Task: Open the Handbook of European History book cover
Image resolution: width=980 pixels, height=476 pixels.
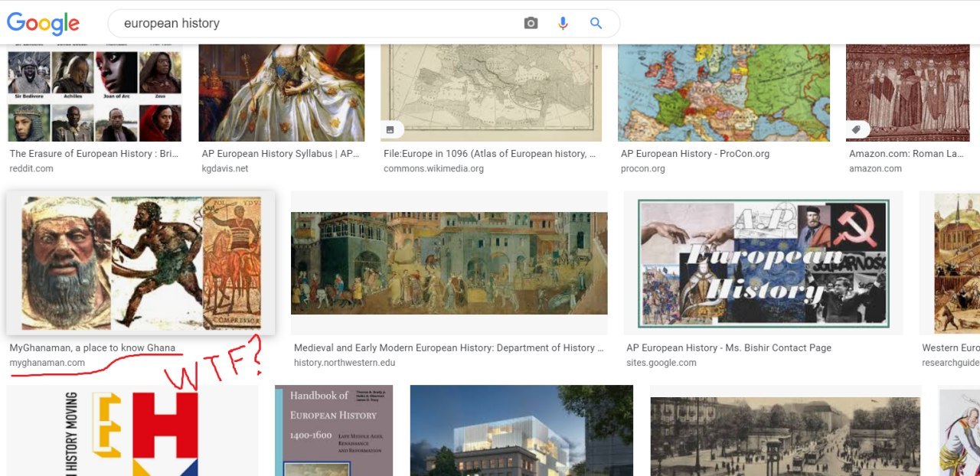Action: [334, 431]
